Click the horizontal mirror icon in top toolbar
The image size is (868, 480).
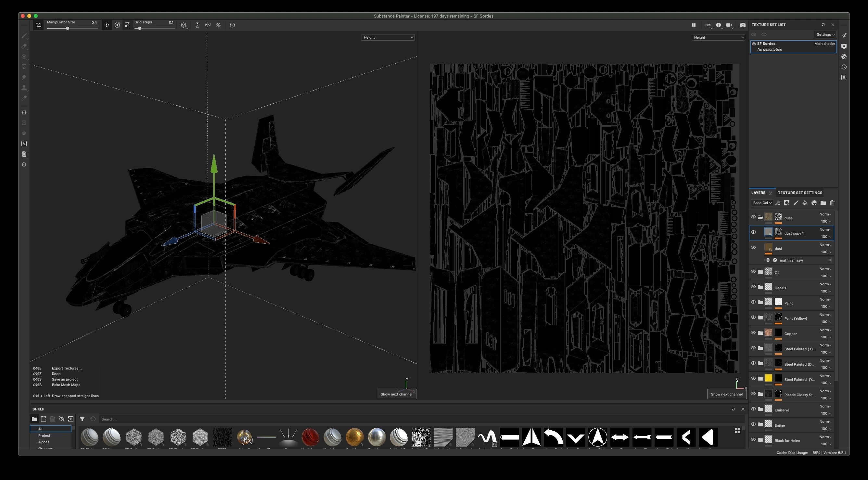[208, 25]
